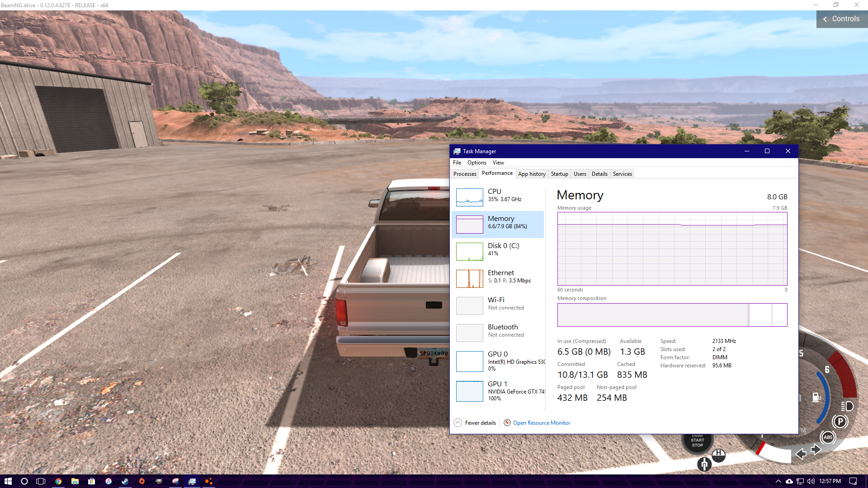Switch to the Processes tab
The image size is (868, 488).
point(465,174)
